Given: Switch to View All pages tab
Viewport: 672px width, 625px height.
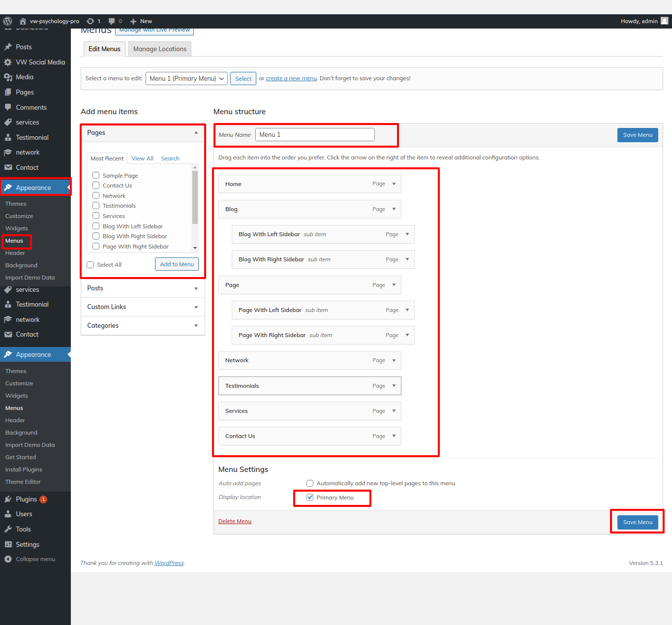Looking at the screenshot, I should 142,158.
